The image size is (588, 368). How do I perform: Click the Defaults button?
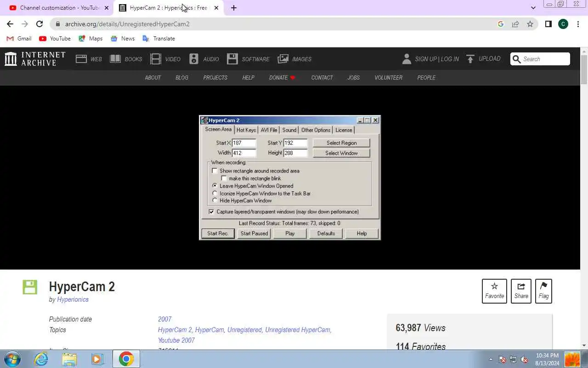326,234
